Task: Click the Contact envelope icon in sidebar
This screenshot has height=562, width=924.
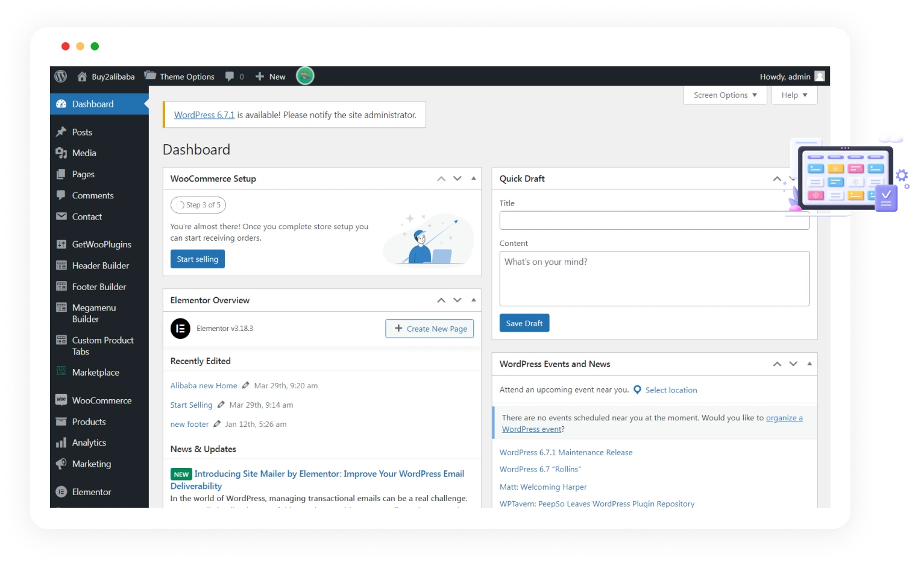Action: 61,216
